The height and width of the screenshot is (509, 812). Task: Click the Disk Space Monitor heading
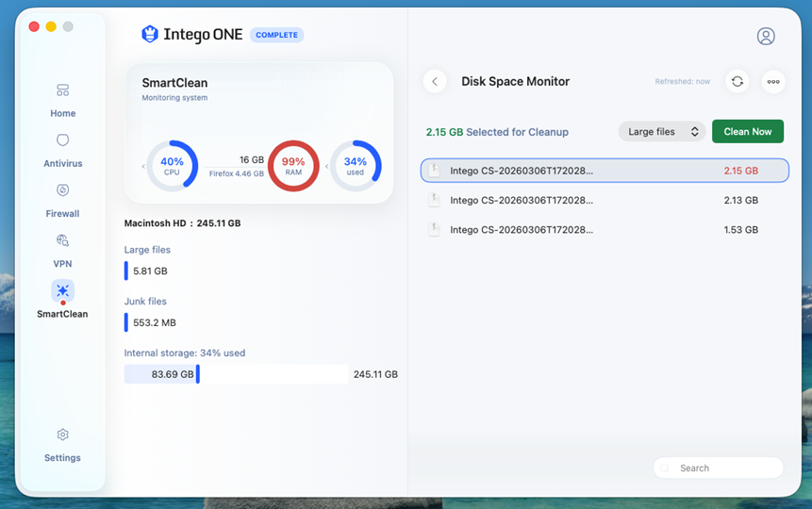[515, 81]
